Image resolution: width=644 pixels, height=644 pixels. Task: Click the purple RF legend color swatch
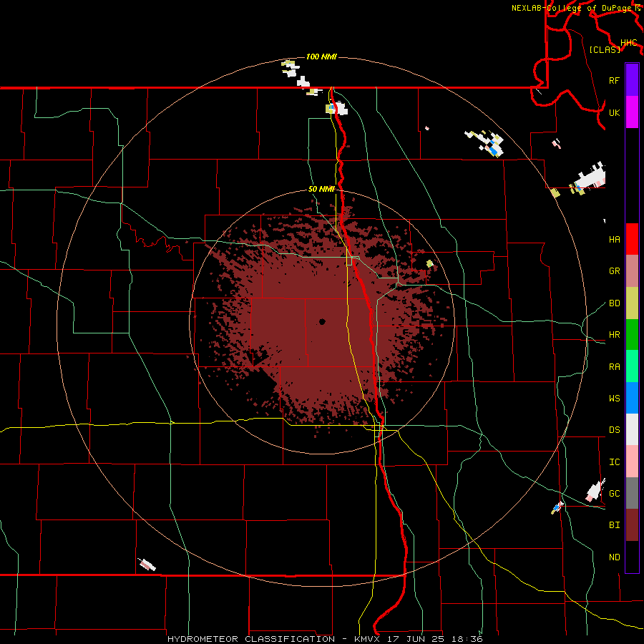(x=632, y=79)
